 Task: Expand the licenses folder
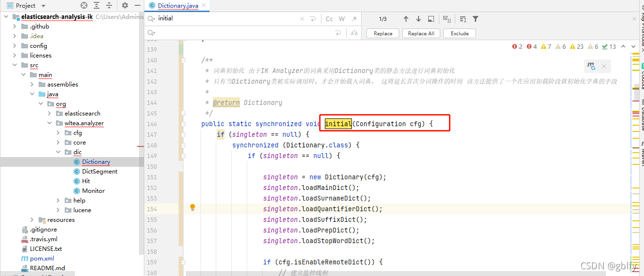coord(15,56)
